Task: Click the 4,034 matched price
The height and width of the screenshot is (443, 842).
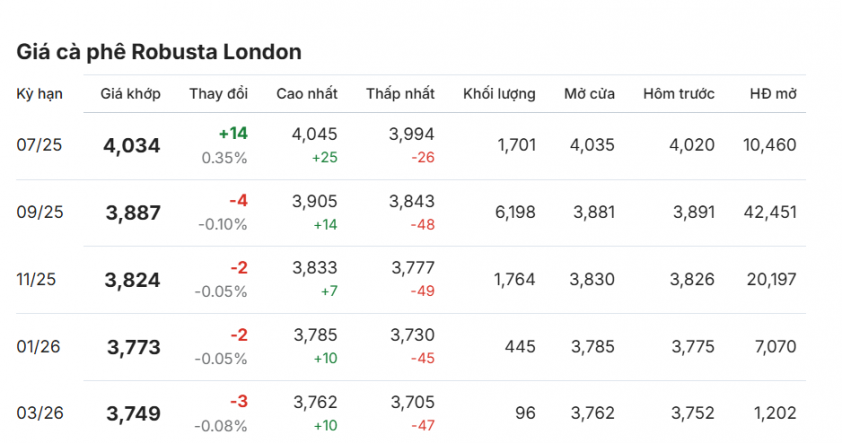Action: coord(132,146)
